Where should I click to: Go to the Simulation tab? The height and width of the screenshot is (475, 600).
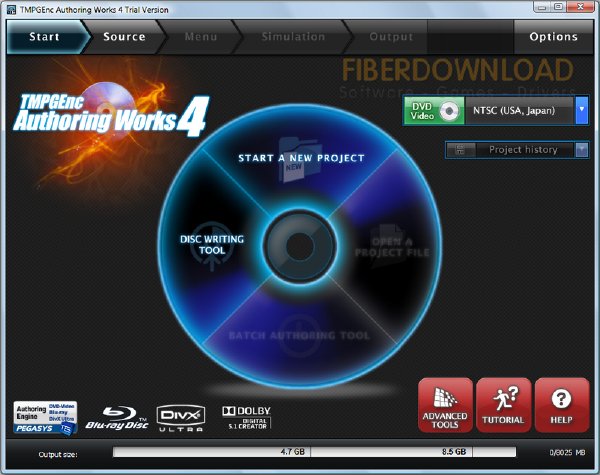(293, 37)
